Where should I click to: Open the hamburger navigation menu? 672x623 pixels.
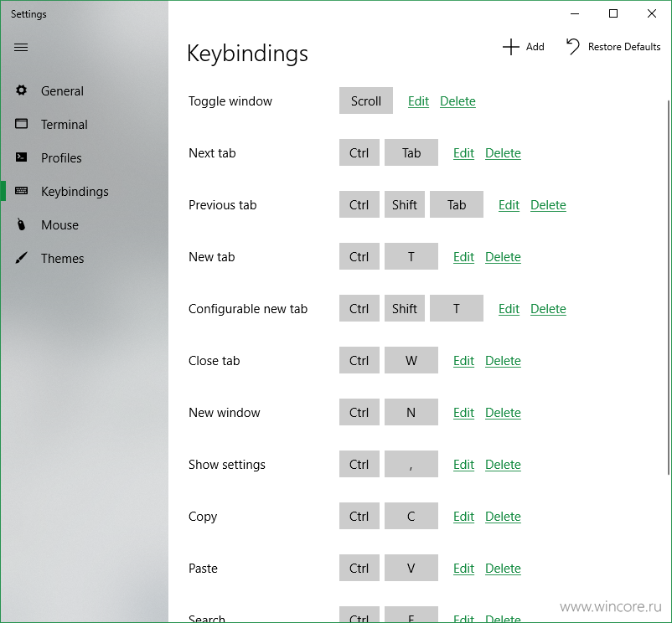tap(21, 47)
